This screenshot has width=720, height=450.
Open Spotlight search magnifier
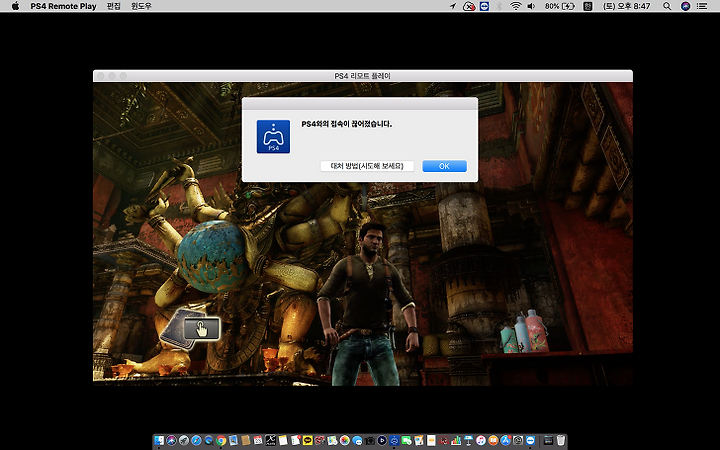tap(667, 6)
